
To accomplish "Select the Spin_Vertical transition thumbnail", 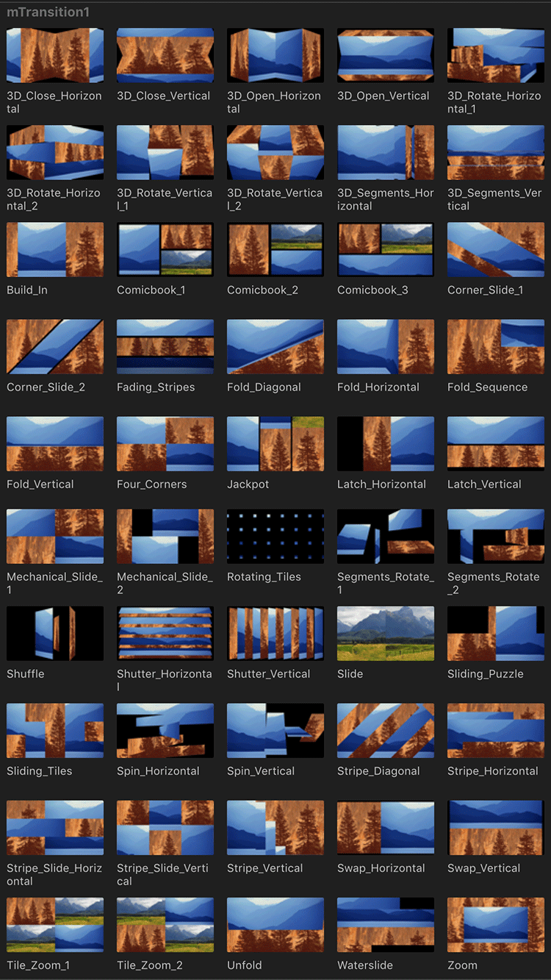I will click(275, 730).
